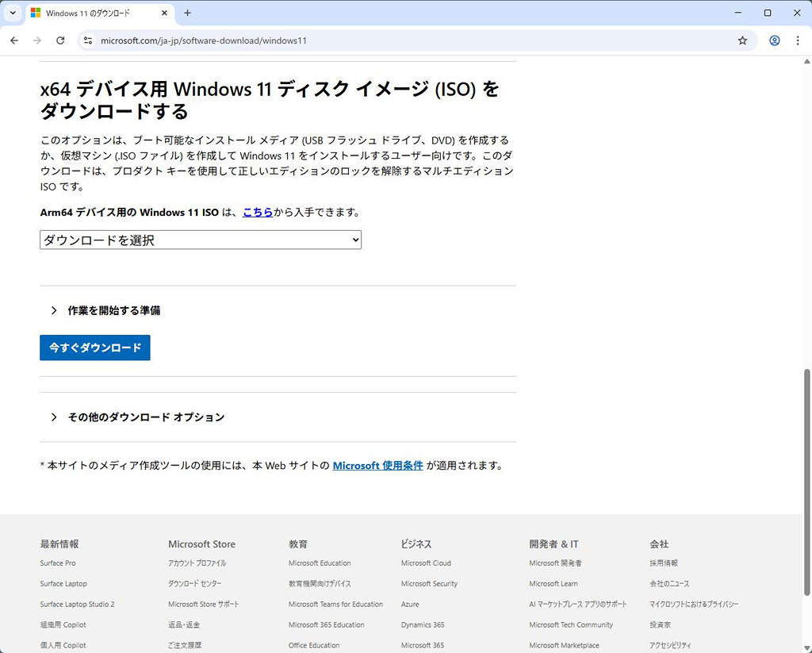Open Surface Pro footer link

tap(58, 563)
